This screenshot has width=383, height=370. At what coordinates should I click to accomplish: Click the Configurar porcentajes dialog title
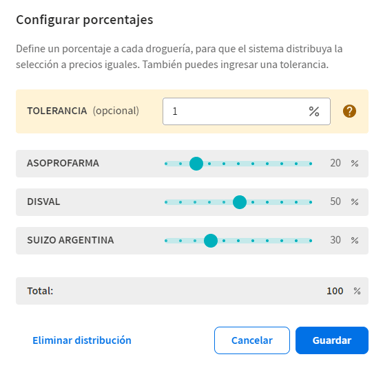(x=85, y=20)
